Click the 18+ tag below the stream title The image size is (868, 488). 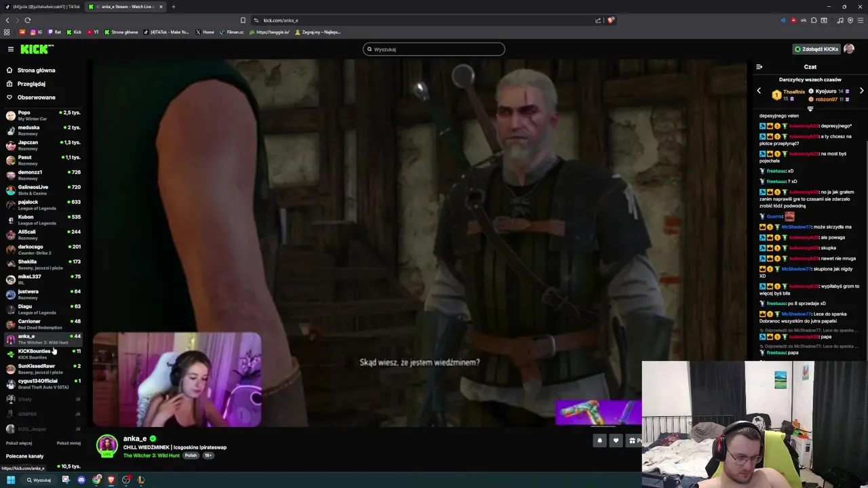pos(208,455)
